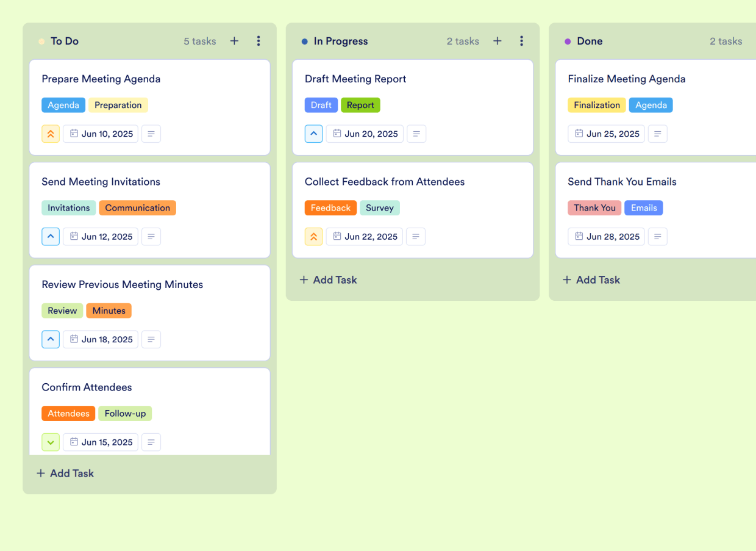Click the plus icon on the To Do column
Viewport: 756px width, 551px height.
tap(234, 41)
